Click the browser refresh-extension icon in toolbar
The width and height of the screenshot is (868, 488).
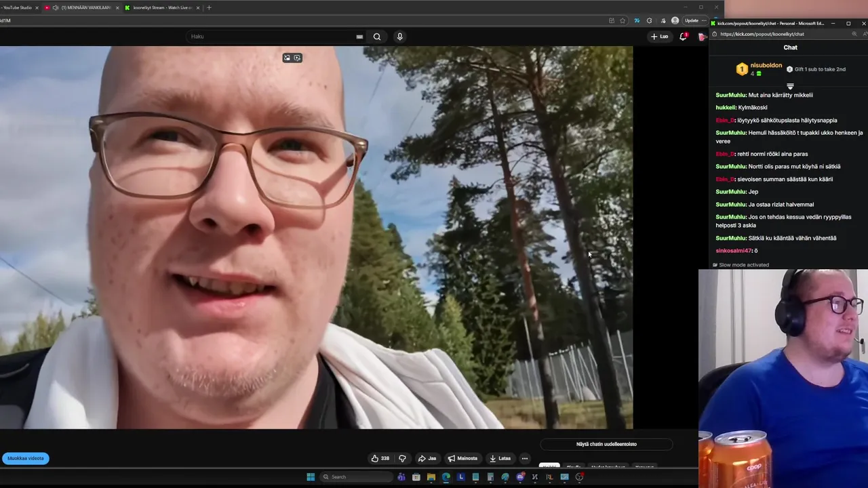click(649, 20)
